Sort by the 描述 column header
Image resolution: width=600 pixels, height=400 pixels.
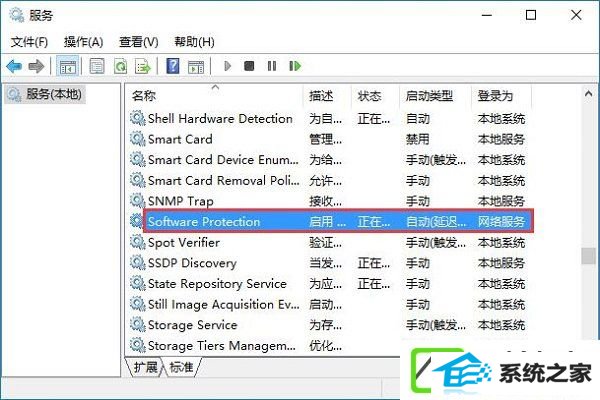point(328,96)
